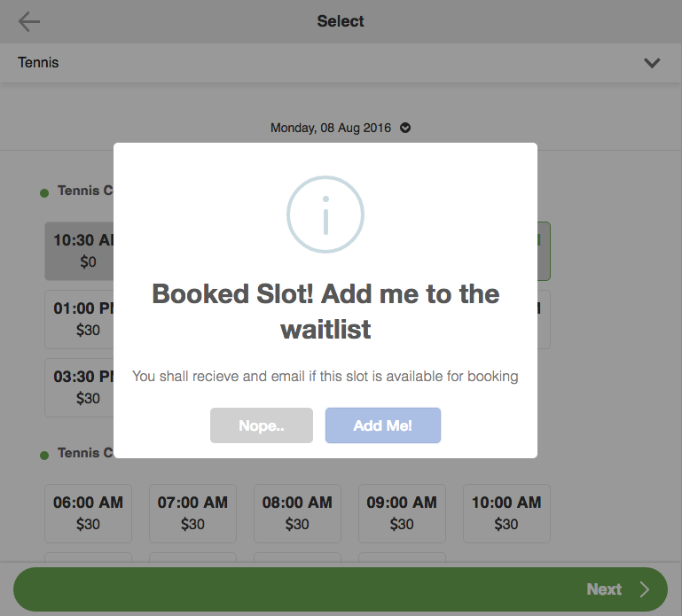Select the 03:30 PM $30 slot

pyautogui.click(x=80, y=387)
